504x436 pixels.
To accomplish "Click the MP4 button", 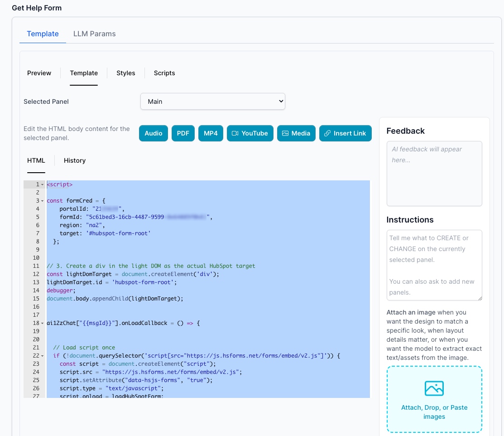I will tap(211, 133).
